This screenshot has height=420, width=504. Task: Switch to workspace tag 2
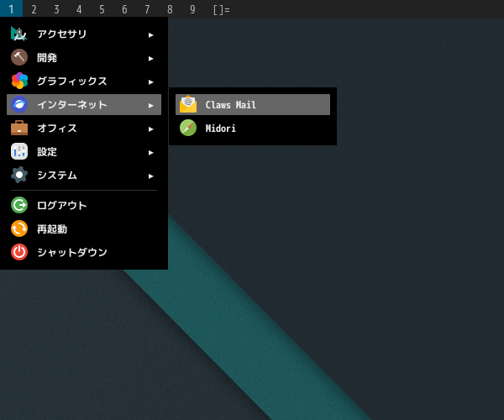34,9
